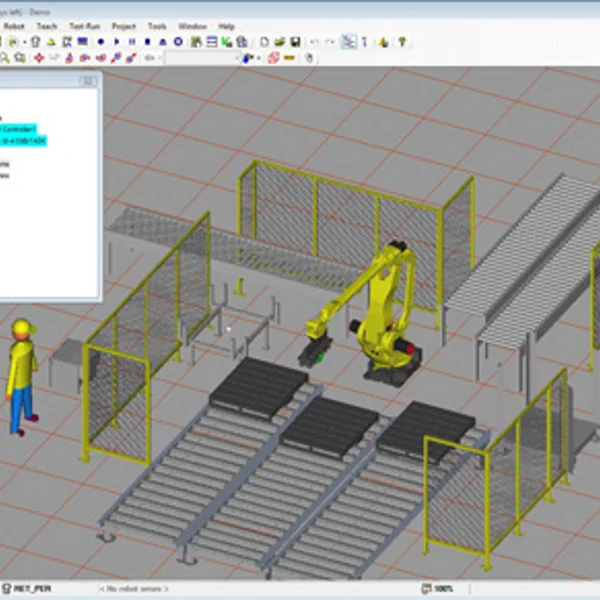The width and height of the screenshot is (600, 600).
Task: Click the question mark help icon
Action: (402, 42)
